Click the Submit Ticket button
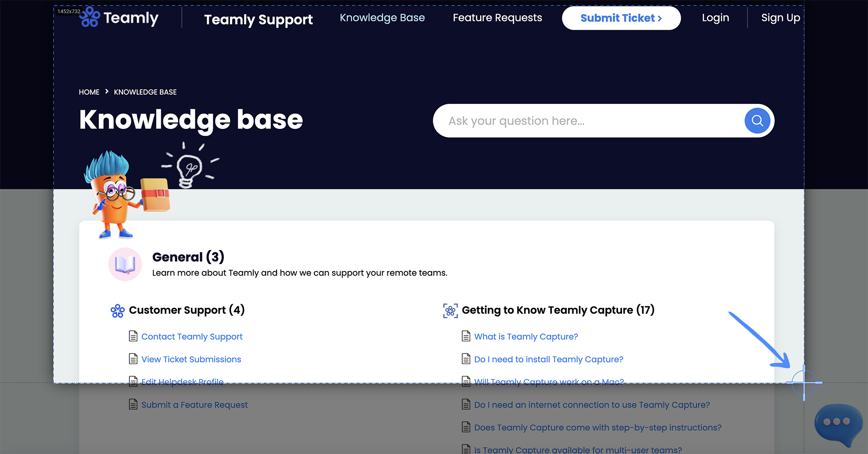 click(621, 18)
